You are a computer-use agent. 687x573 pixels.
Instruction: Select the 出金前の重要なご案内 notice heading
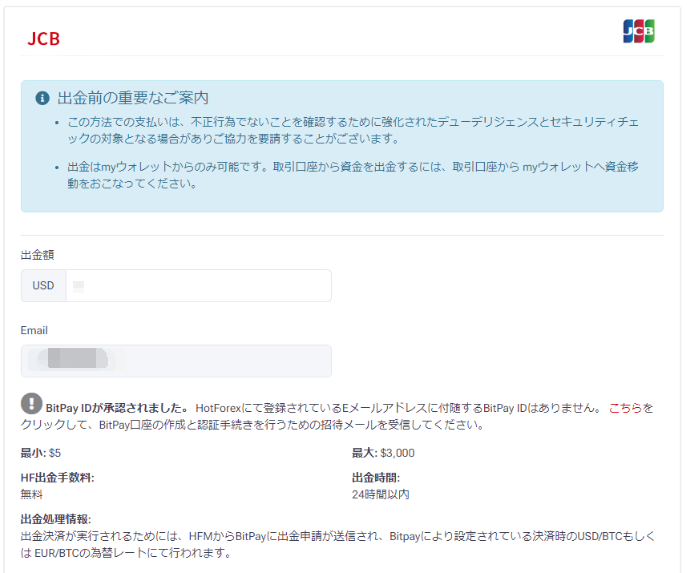[133, 98]
